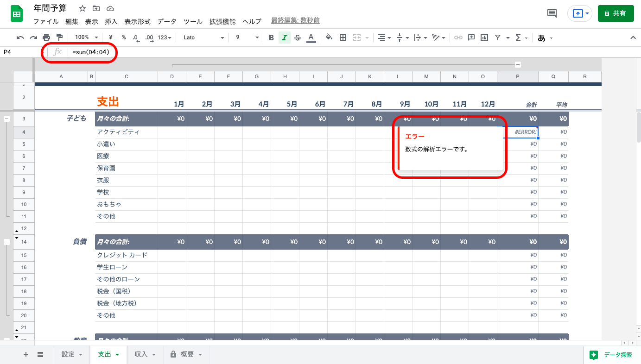The height and width of the screenshot is (364, 641).
Task: Click the データ探索 explore button
Action: pyautogui.click(x=612, y=355)
